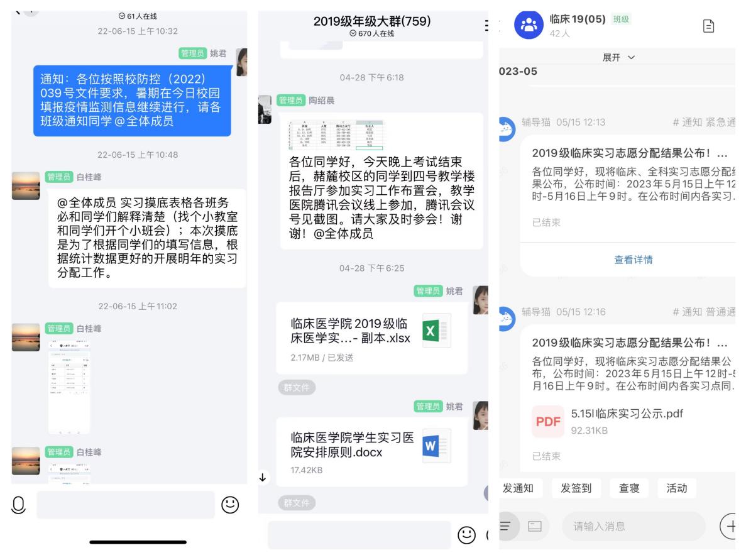Expand the 展开 dropdown chevron
Image resolution: width=746 pixels, height=560 pixels.
pyautogui.click(x=632, y=58)
